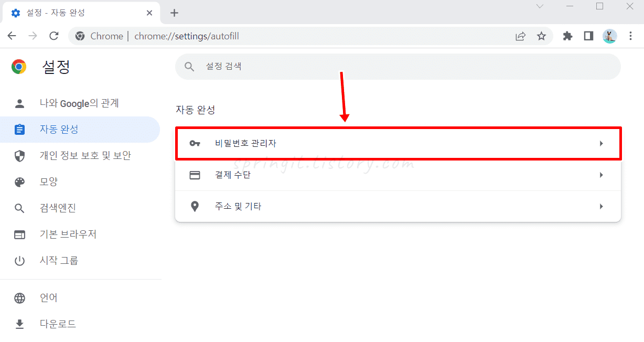644x342 pixels.
Task: Open a new tab with plus button
Action: pyautogui.click(x=175, y=13)
